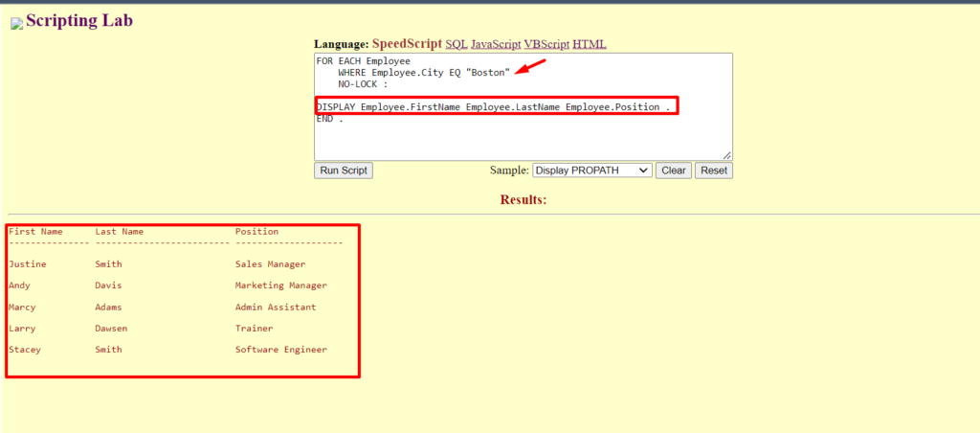
Task: Click the Position column header
Action: pos(256,232)
